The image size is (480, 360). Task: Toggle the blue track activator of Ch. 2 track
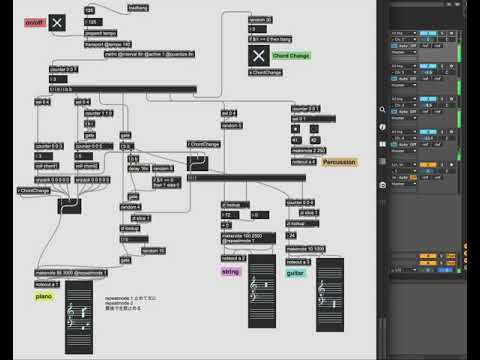(x=428, y=33)
